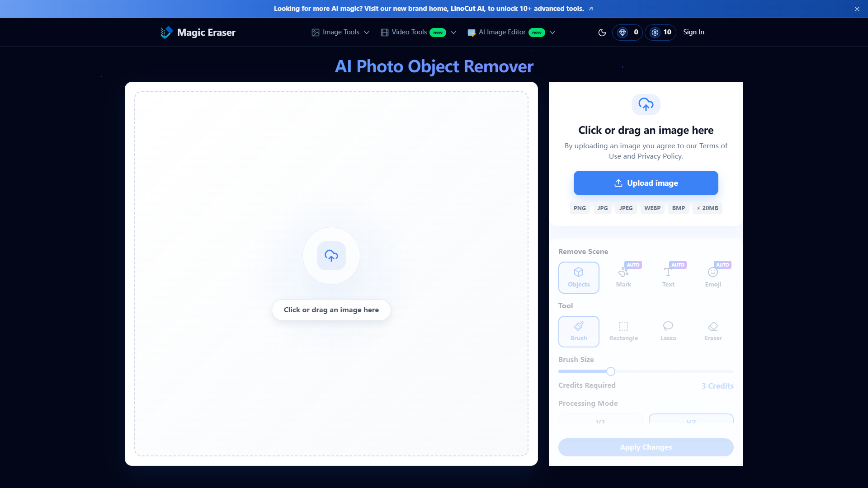Click the AI Image Editor icon
Screen dimensions: 868x488
472,33
